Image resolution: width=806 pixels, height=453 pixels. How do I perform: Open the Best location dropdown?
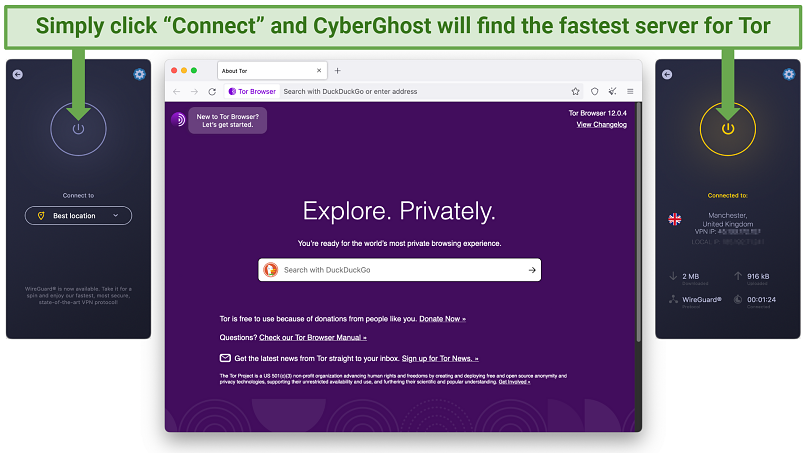(x=78, y=215)
